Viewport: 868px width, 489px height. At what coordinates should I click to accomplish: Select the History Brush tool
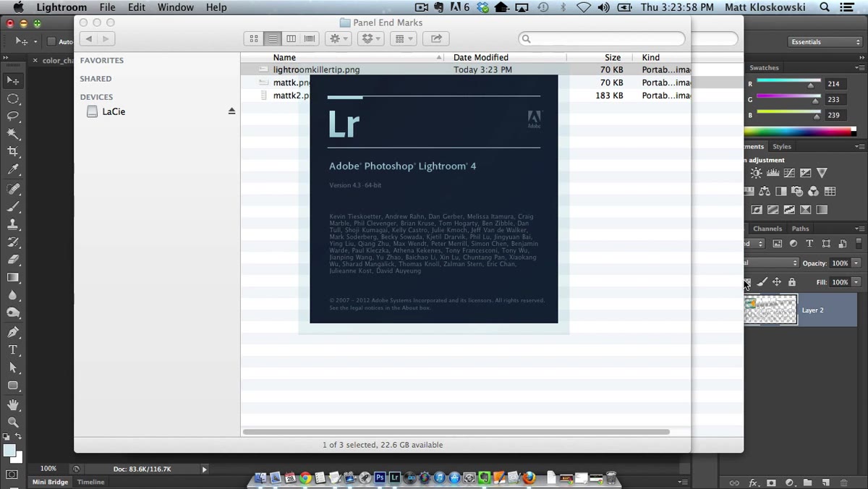click(x=13, y=242)
